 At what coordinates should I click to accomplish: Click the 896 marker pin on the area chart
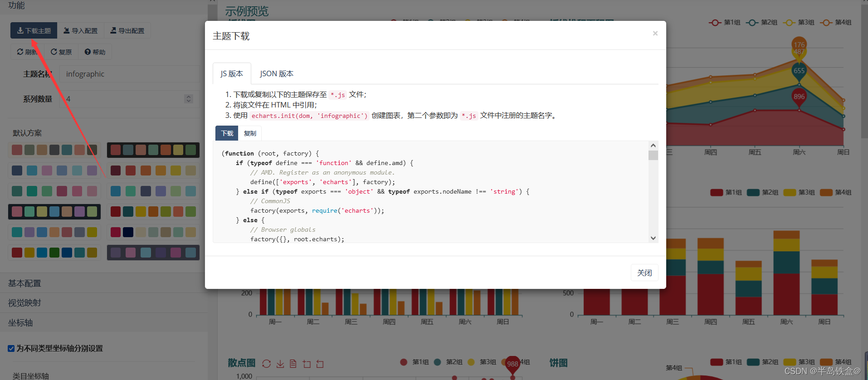coord(799,97)
